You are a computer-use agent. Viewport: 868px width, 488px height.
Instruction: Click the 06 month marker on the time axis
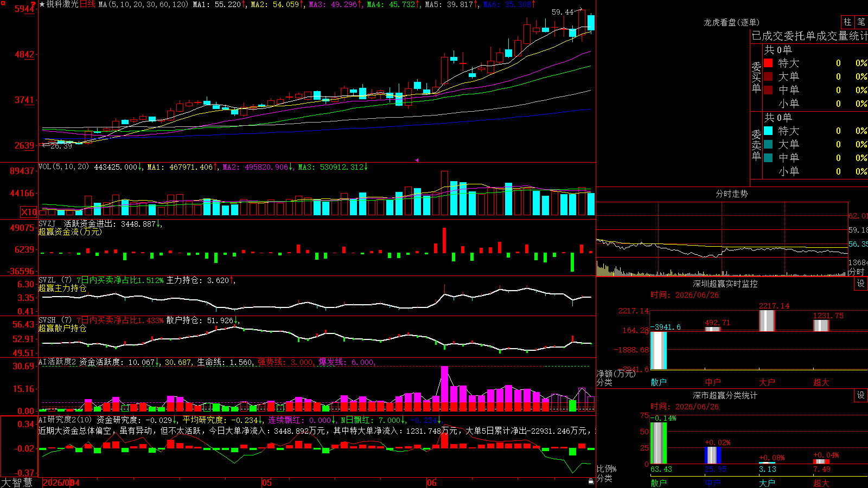(431, 483)
